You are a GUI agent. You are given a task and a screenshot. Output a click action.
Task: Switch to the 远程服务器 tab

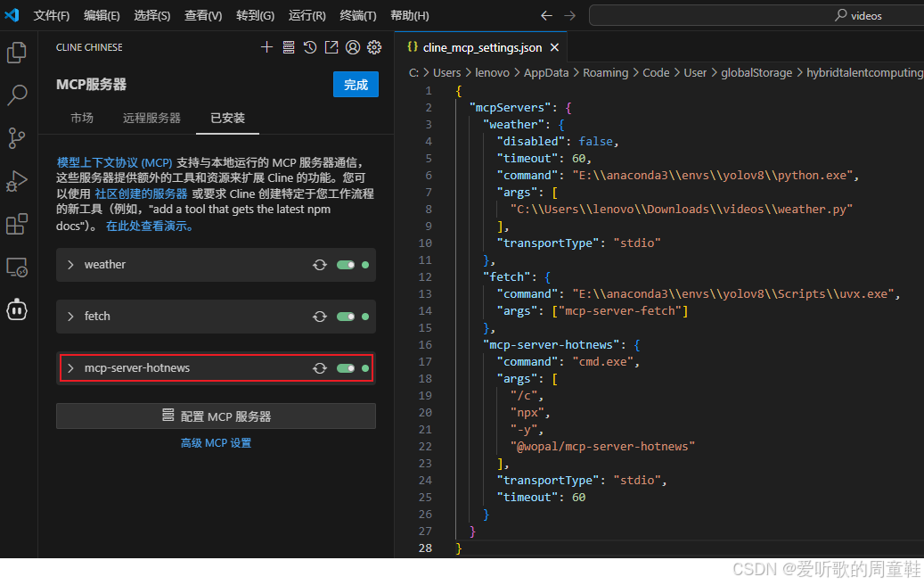(151, 118)
